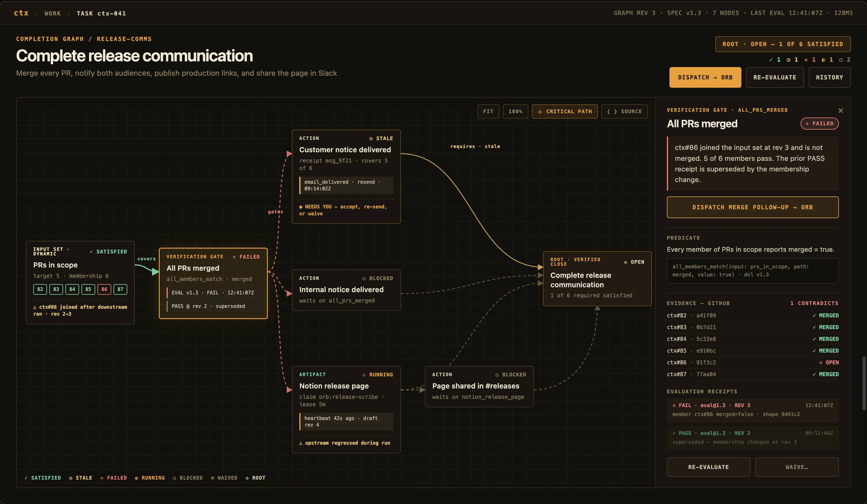The height and width of the screenshot is (504, 867).
Task: Click ROOT · OPEN status badge
Action: pyautogui.click(x=783, y=44)
